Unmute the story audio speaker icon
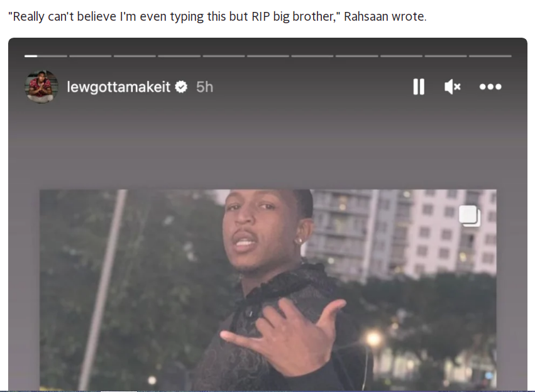The image size is (535, 392). [453, 87]
